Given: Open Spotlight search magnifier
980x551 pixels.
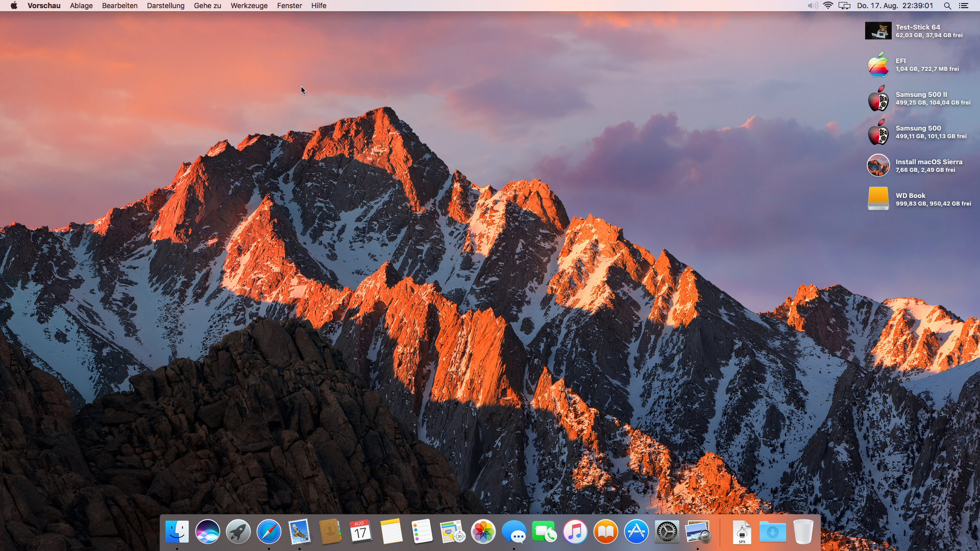Looking at the screenshot, I should point(947,6).
